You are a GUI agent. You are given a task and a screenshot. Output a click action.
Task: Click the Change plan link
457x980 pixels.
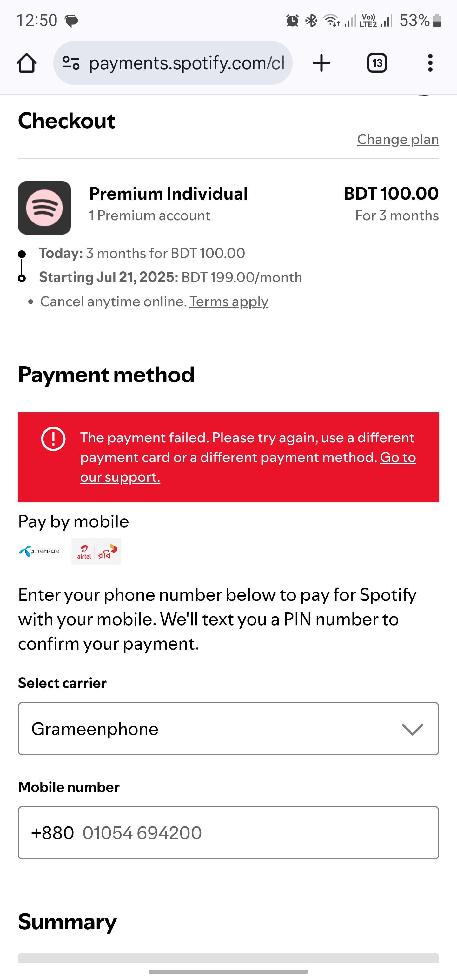pyautogui.click(x=398, y=140)
